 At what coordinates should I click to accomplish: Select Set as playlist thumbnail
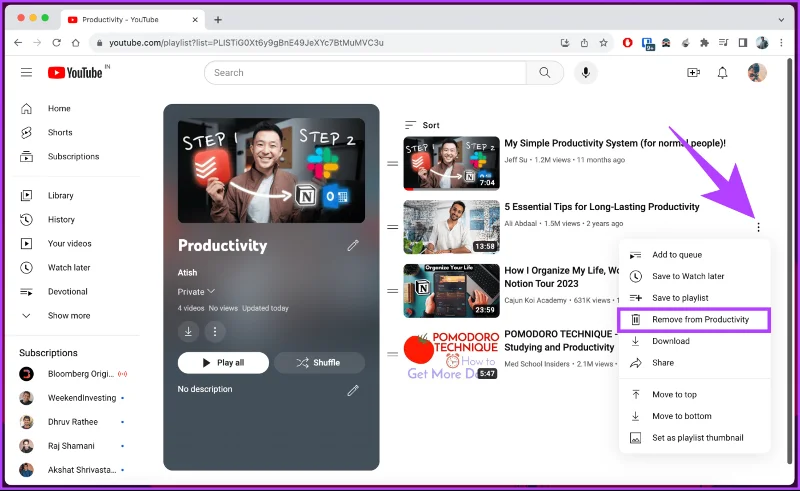pos(694,437)
